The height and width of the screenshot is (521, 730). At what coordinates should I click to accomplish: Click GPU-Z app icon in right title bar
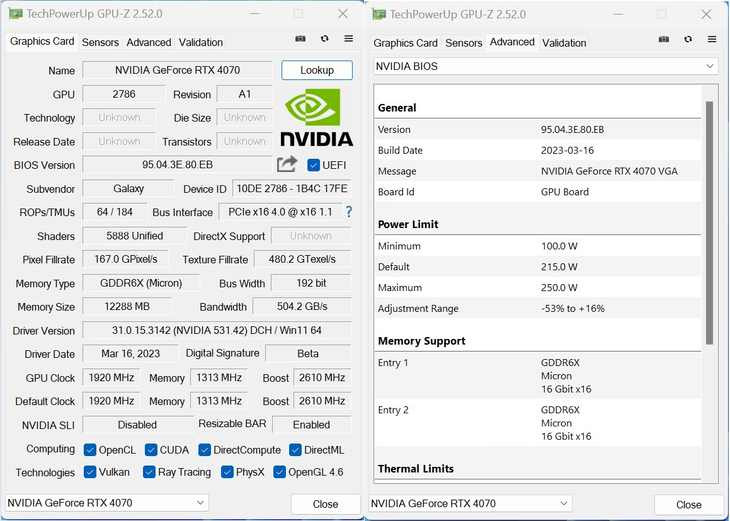[379, 14]
